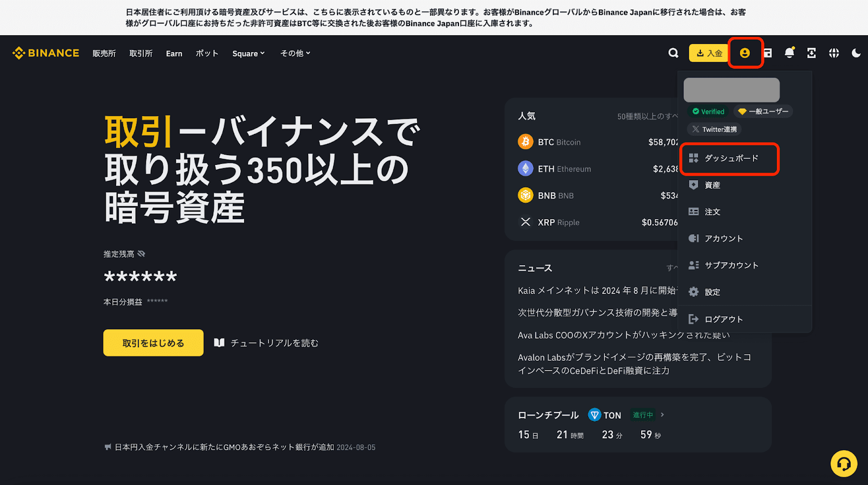Click the TON token icon
Screen dimensions: 868x485
tap(595, 415)
